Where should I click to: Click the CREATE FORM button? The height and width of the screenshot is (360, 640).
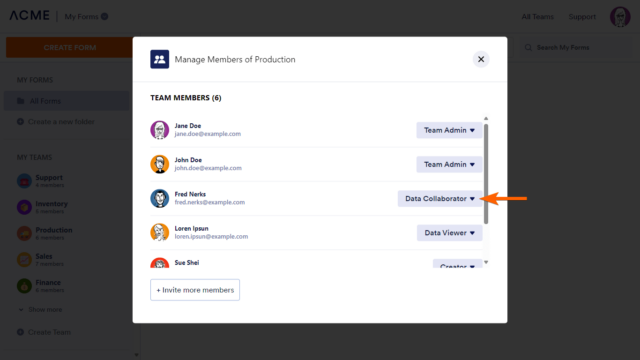(69, 47)
